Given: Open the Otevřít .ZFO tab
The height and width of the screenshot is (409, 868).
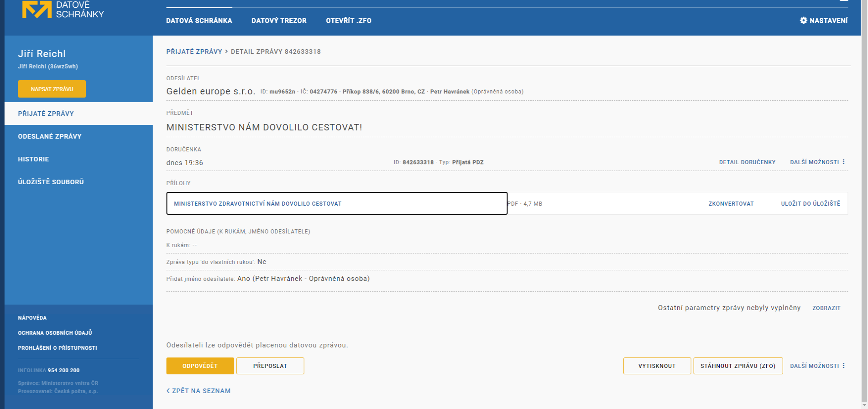Looking at the screenshot, I should [348, 21].
